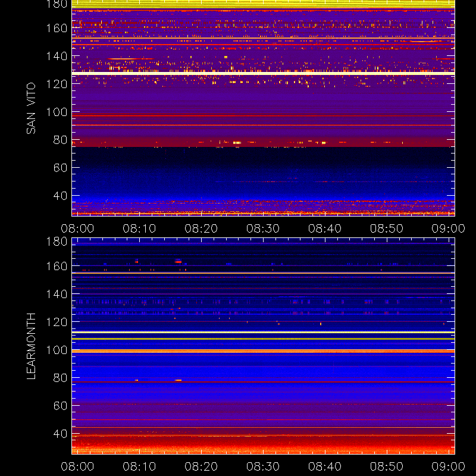Click 09:00 time label under LEARMONTH plot
476x476 pixels.
coord(449,466)
